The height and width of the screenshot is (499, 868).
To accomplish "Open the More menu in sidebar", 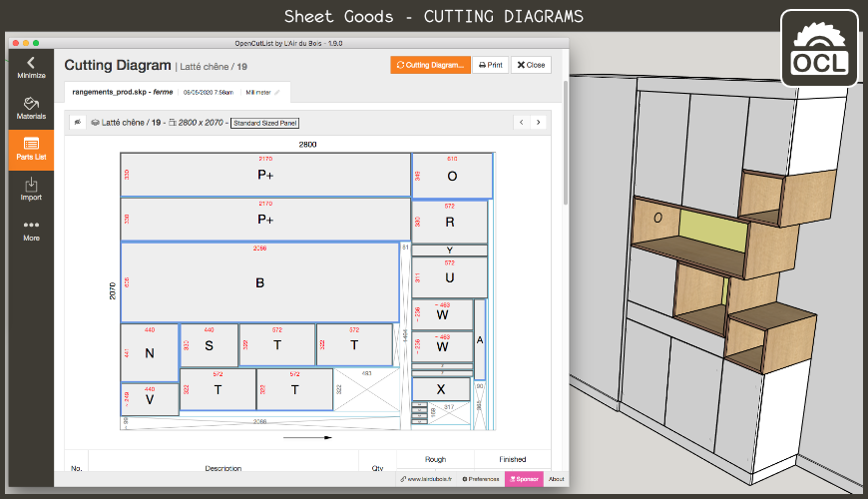I will [x=31, y=231].
